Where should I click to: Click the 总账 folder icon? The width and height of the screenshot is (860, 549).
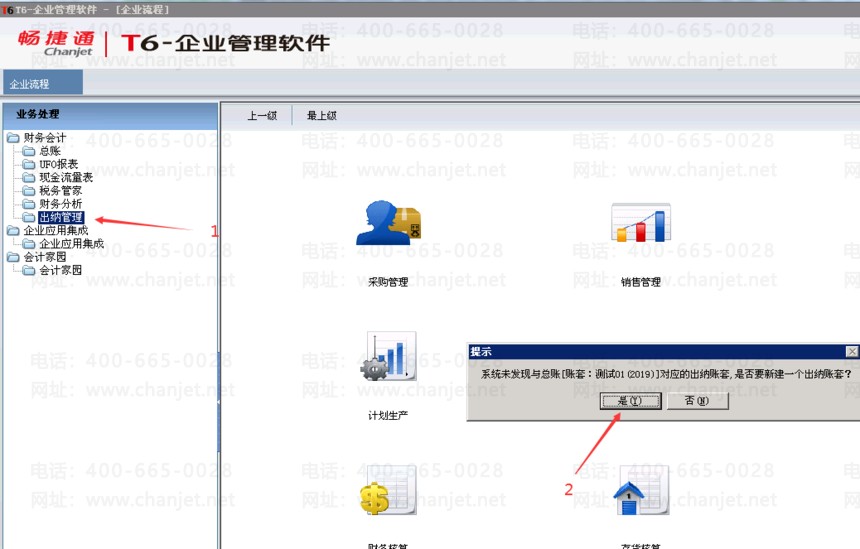coord(29,151)
